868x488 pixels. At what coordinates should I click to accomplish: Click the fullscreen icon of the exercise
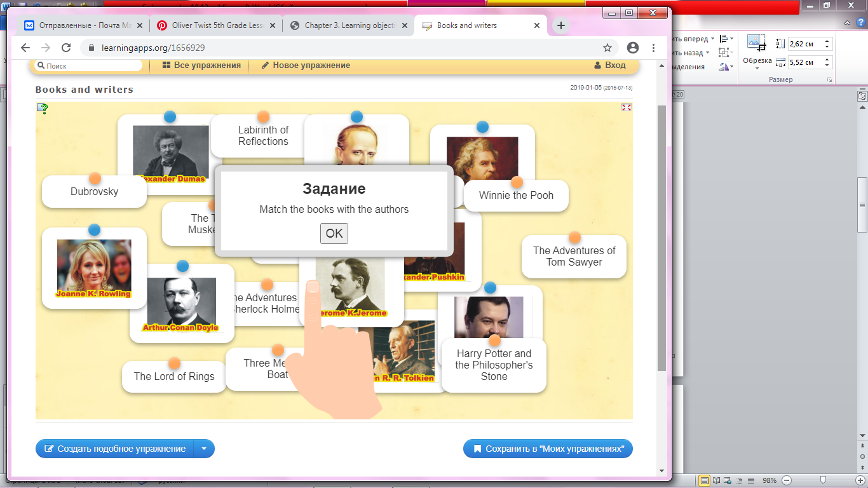[627, 107]
